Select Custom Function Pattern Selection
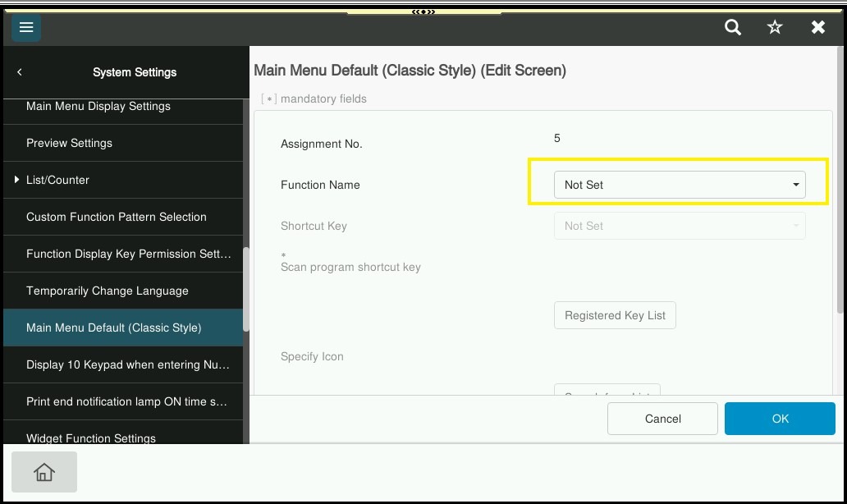 pos(117,217)
